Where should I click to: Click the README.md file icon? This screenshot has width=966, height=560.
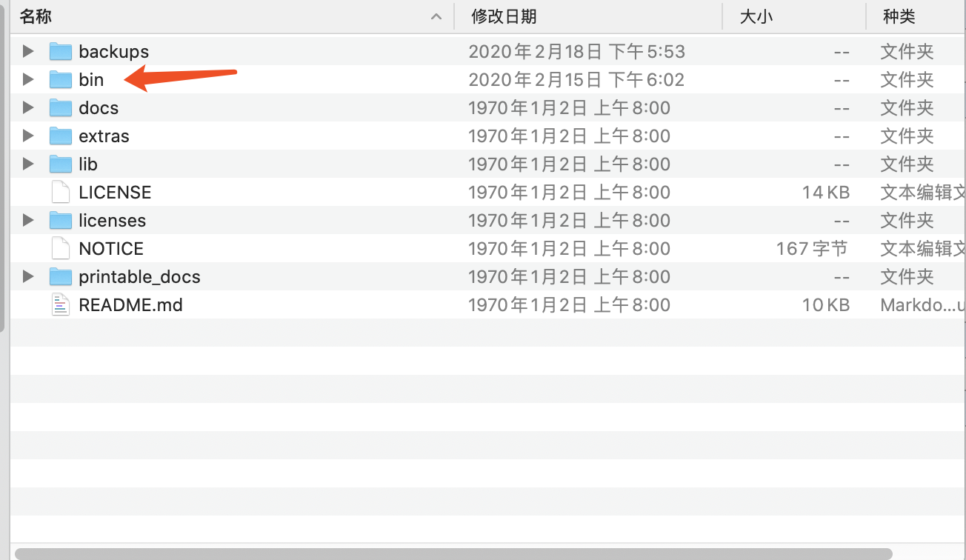click(x=60, y=304)
